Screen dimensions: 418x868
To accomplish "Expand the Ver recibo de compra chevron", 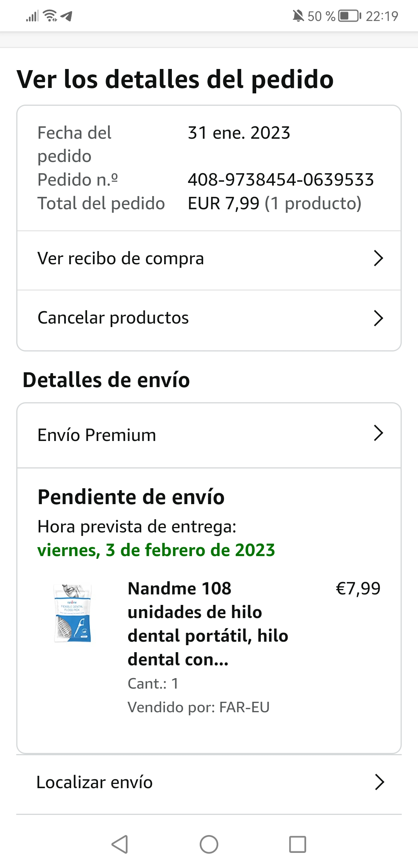I will point(378,258).
